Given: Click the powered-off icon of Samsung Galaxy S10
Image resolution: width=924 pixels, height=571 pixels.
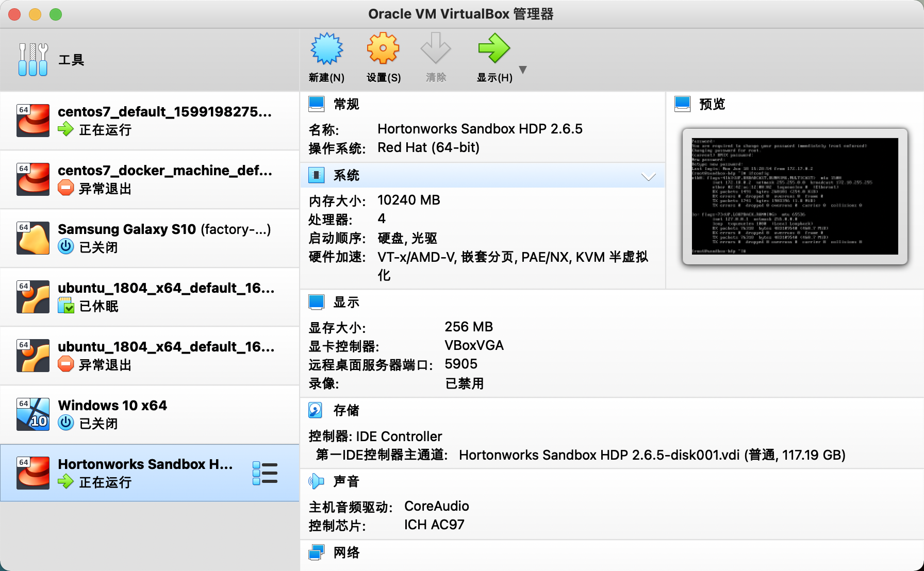Looking at the screenshot, I should 65,246.
